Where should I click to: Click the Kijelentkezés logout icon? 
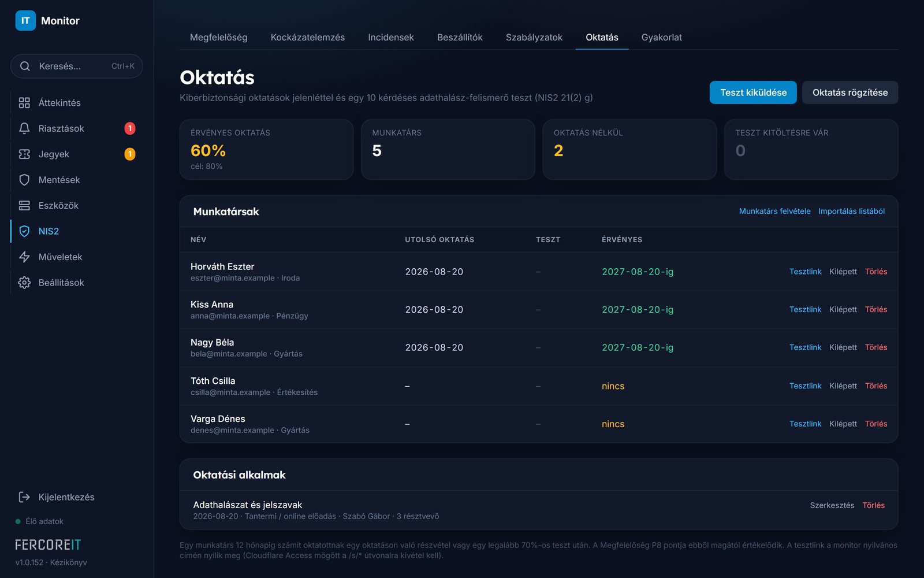coord(24,497)
